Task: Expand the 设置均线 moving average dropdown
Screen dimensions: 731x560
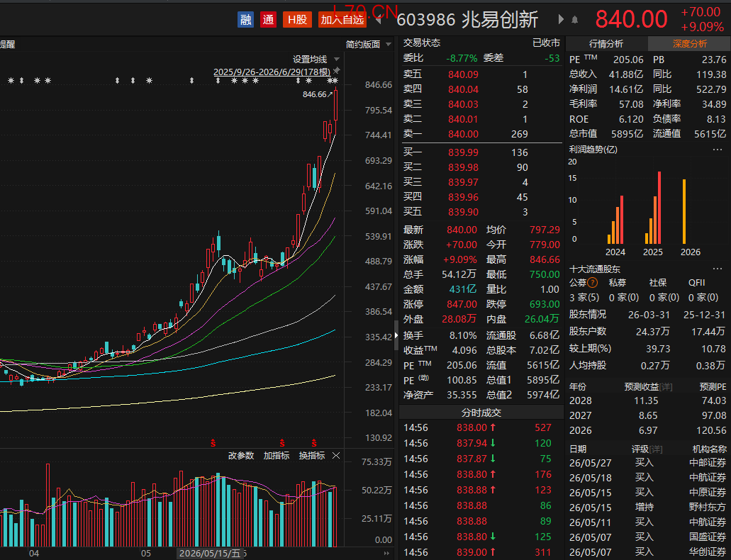Action: pyautogui.click(x=316, y=60)
